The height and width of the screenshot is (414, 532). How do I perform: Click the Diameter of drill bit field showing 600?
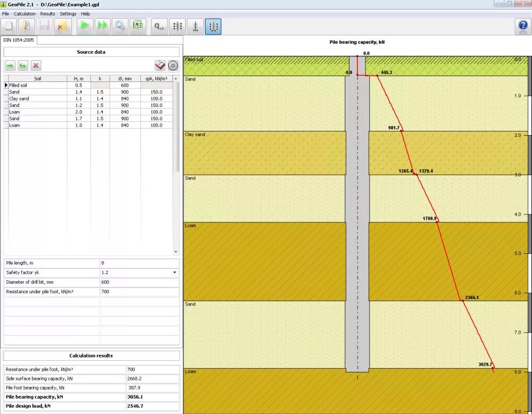tap(139, 282)
